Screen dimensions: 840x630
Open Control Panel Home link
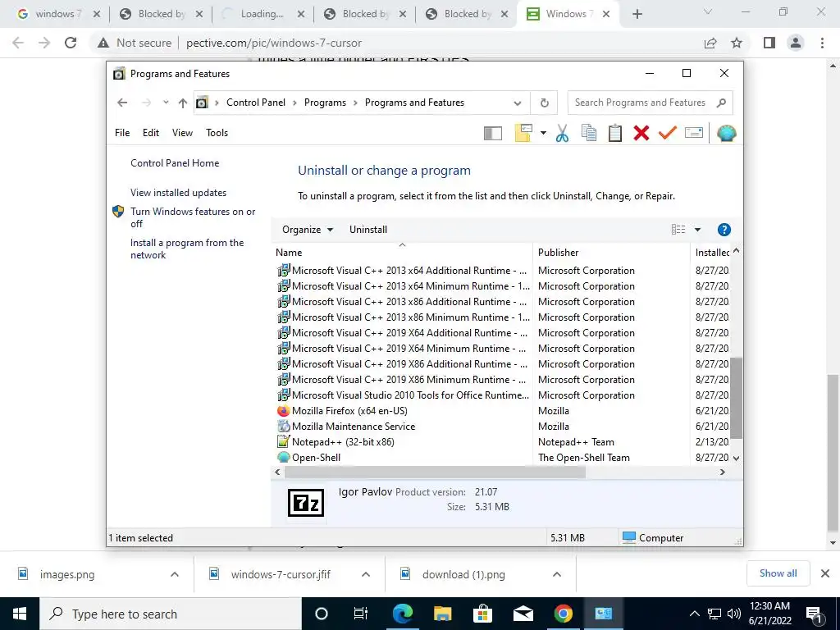click(175, 163)
